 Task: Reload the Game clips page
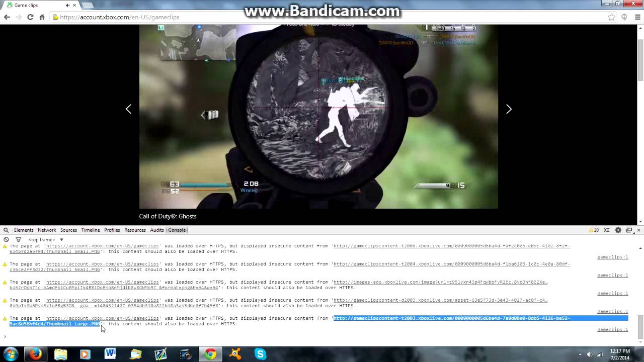coord(30,17)
